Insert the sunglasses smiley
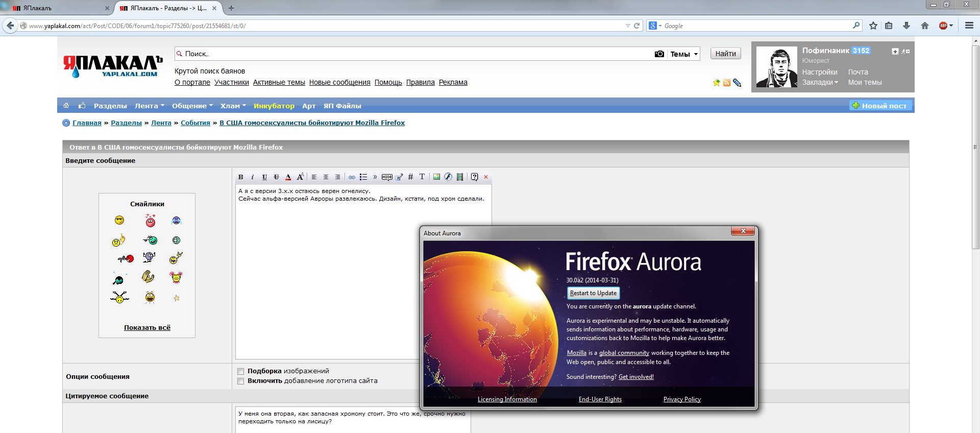Image resolution: width=980 pixels, height=433 pixels. (119, 220)
